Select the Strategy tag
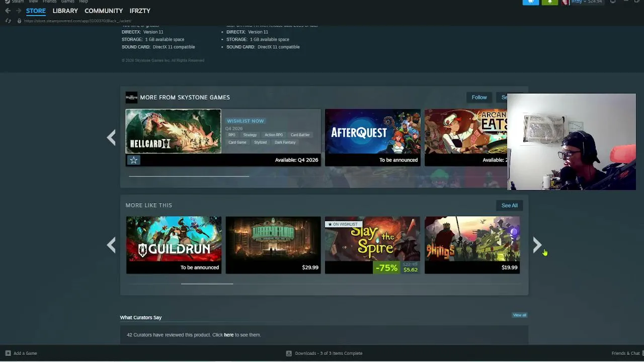Image resolution: width=644 pixels, height=362 pixels. pos(250,135)
